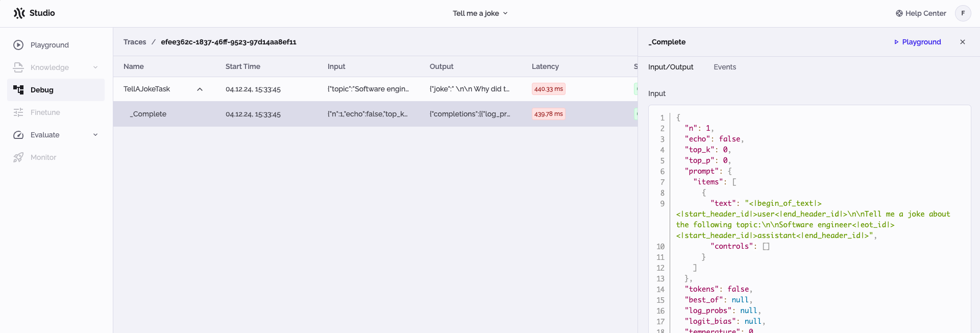Click the Studio logo icon

click(x=19, y=13)
